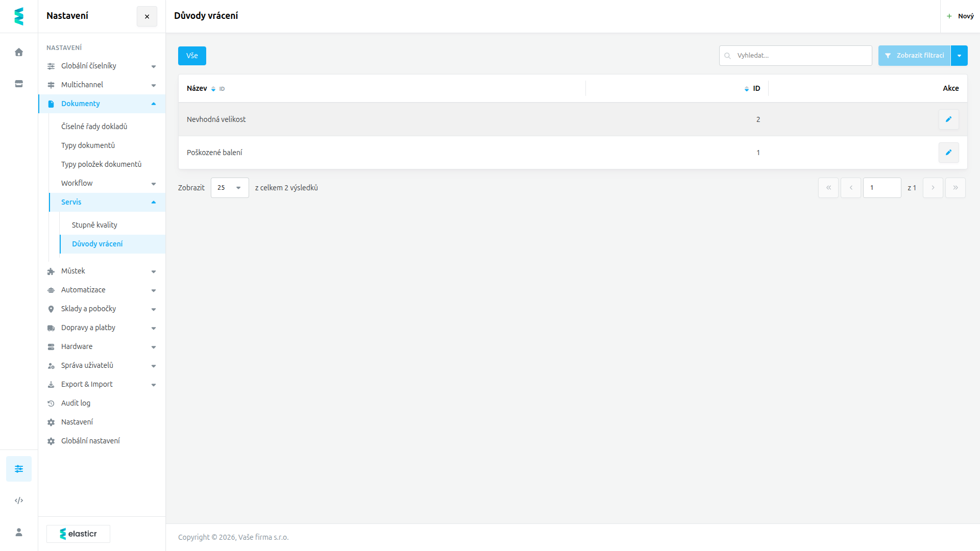Click the Elasticr logo at top left

19,16
